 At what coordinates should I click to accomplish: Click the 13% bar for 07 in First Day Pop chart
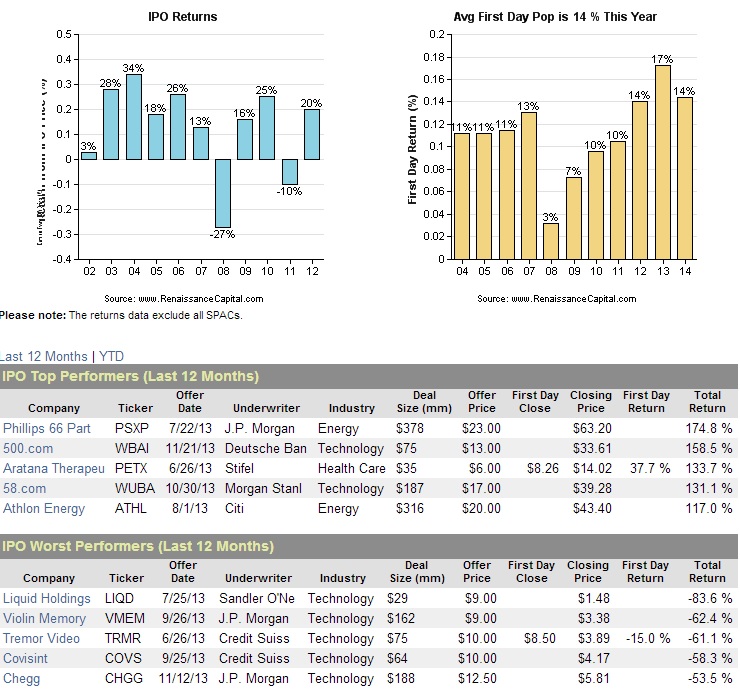tap(529, 186)
